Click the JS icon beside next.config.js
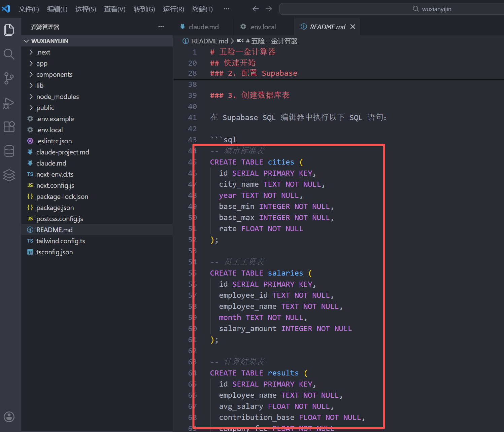 pos(30,185)
